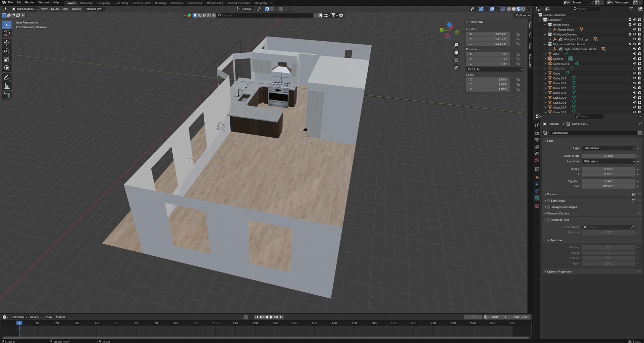Viewport: 644px width, 343px height.
Task: Open the Scene properties tab
Action: 537,153
